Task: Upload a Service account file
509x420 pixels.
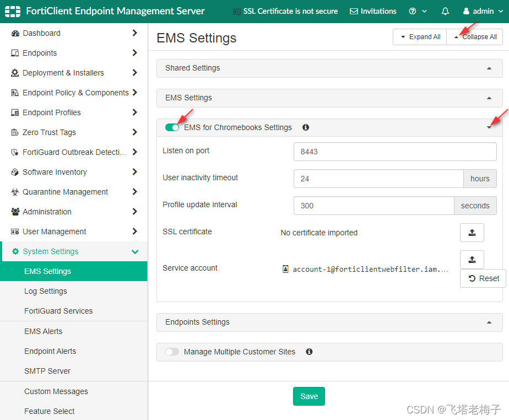Action: (472, 260)
